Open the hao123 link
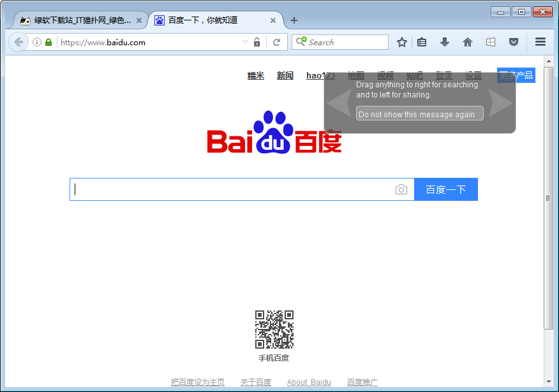This screenshot has height=392, width=559. click(320, 75)
